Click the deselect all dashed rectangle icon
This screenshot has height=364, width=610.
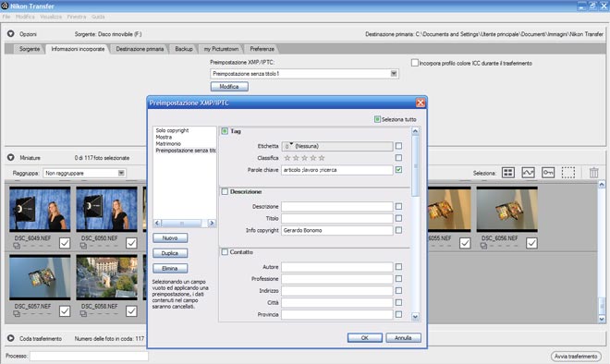(x=568, y=173)
